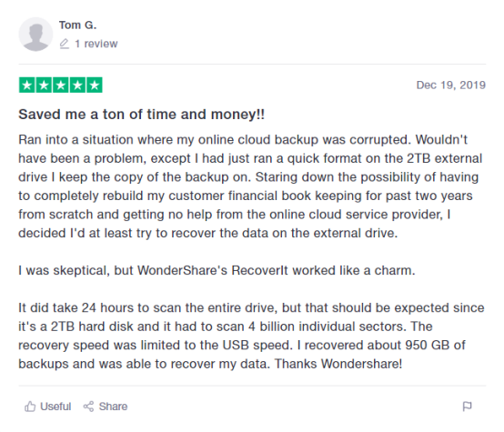Click the Dec 19, 2019 date
This screenshot has height=432, width=504.
pyautogui.click(x=451, y=85)
